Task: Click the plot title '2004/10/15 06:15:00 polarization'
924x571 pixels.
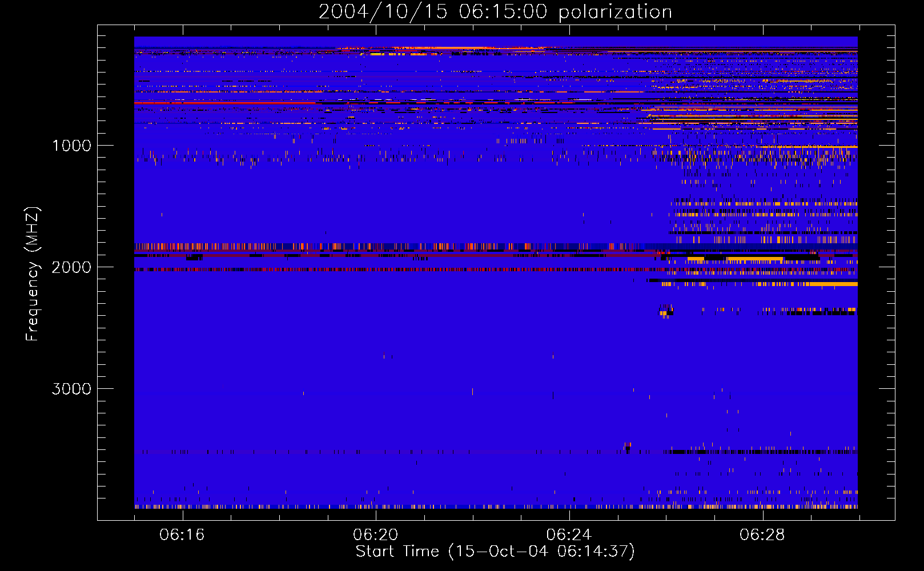Action: pos(495,12)
